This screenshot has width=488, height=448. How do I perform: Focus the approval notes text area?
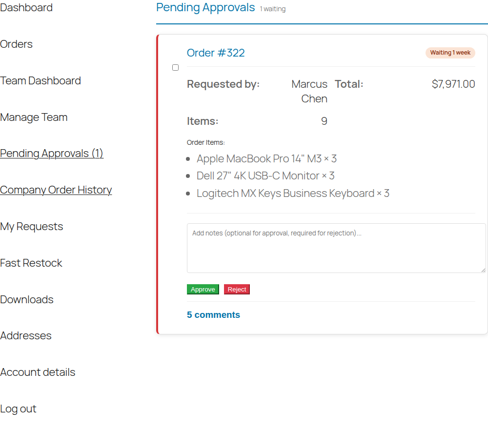click(336, 248)
